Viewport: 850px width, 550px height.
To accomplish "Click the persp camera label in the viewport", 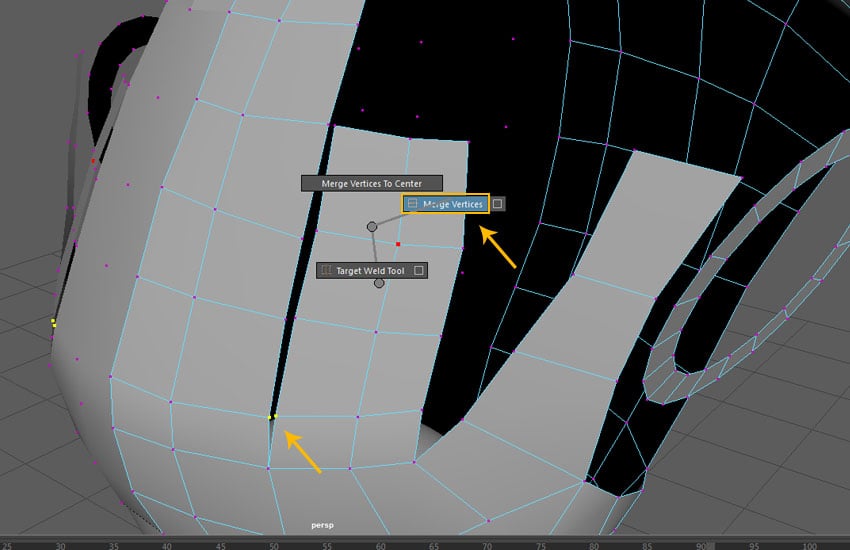I will tap(323, 525).
